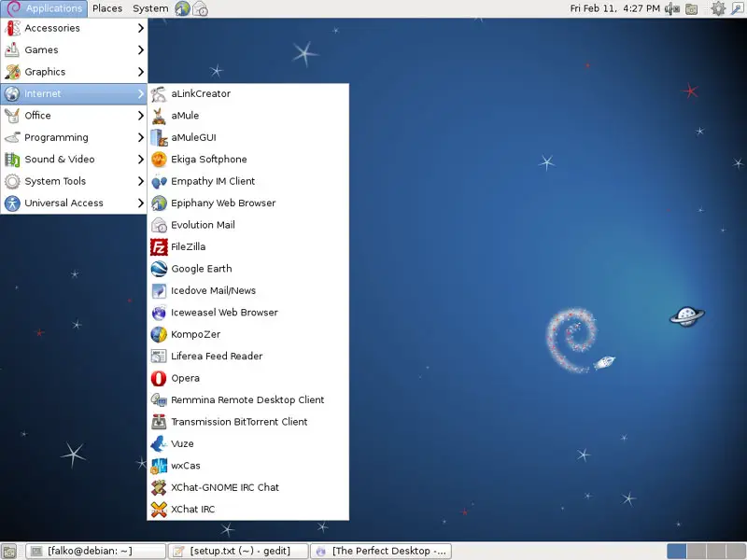Click the Icedove Mail/News icon
747x560 pixels.
pyautogui.click(x=159, y=291)
